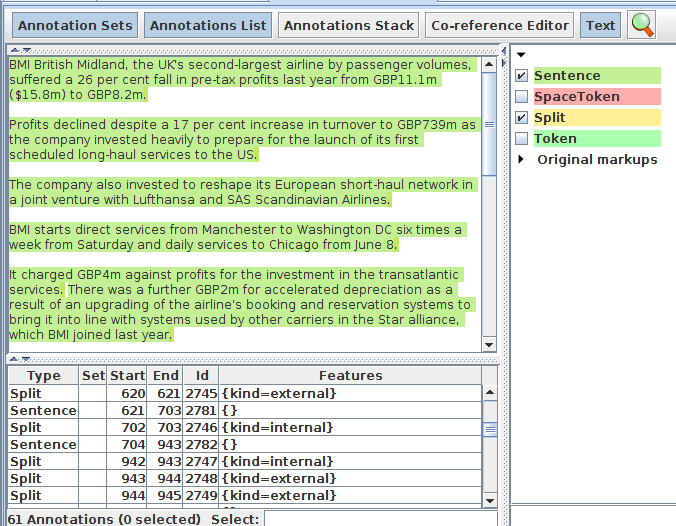
Task: Enable the SpaceToken annotation checkbox
Action: click(522, 97)
